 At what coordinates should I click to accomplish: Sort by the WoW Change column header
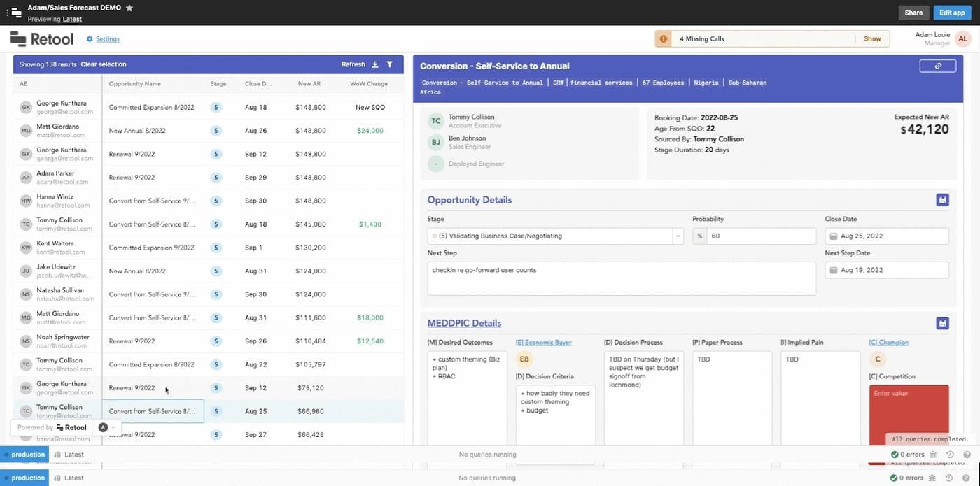[x=368, y=84]
